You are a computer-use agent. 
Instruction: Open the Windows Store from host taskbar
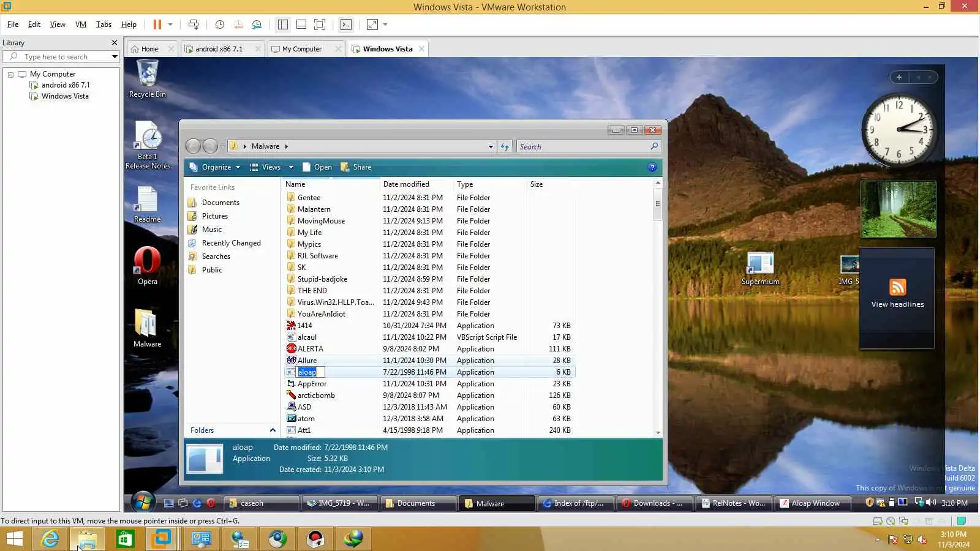tap(125, 539)
